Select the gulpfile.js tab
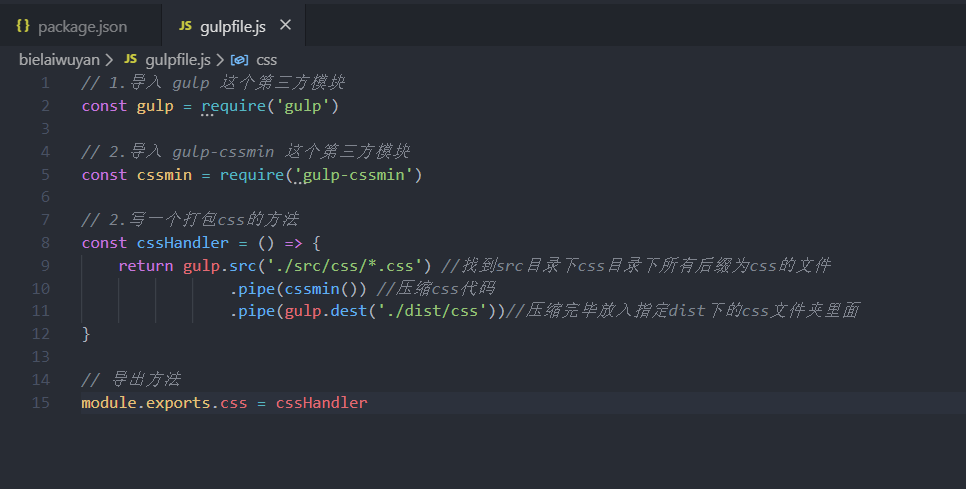Viewport: 966px width, 489px height. [233, 26]
